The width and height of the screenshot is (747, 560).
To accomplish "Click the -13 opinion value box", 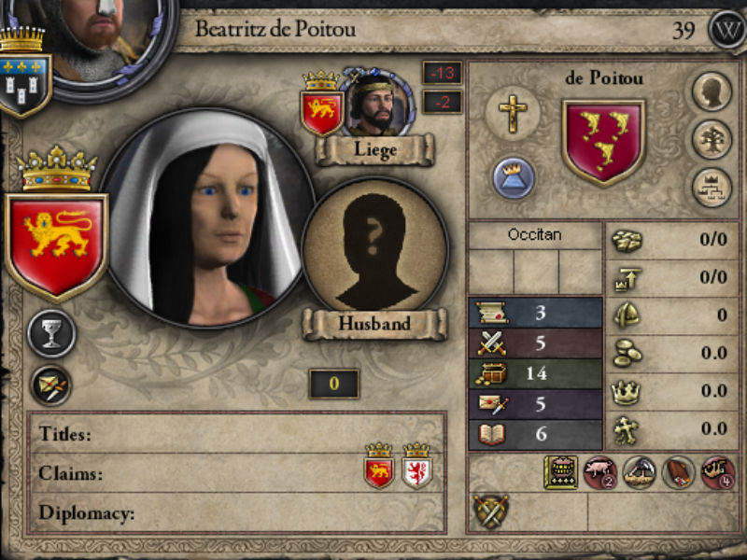I will tap(443, 73).
